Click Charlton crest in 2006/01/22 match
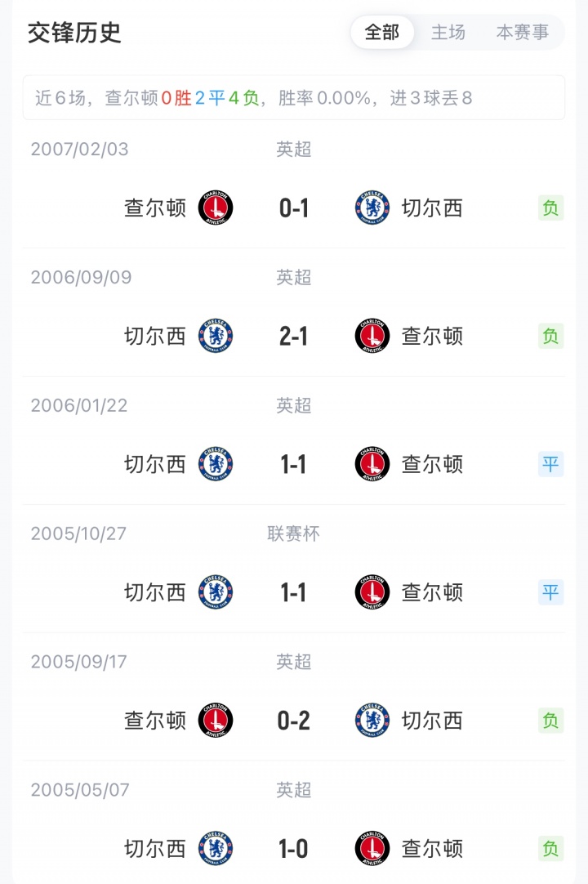 (x=372, y=464)
